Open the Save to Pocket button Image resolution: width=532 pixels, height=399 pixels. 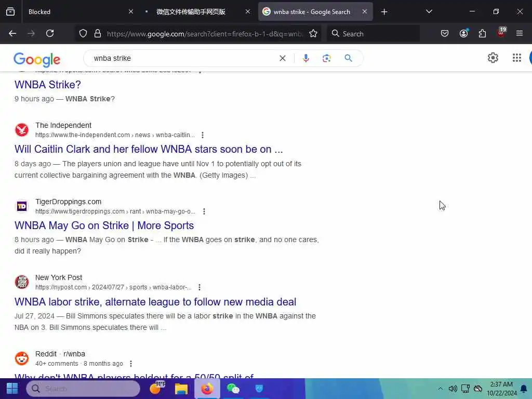445,33
